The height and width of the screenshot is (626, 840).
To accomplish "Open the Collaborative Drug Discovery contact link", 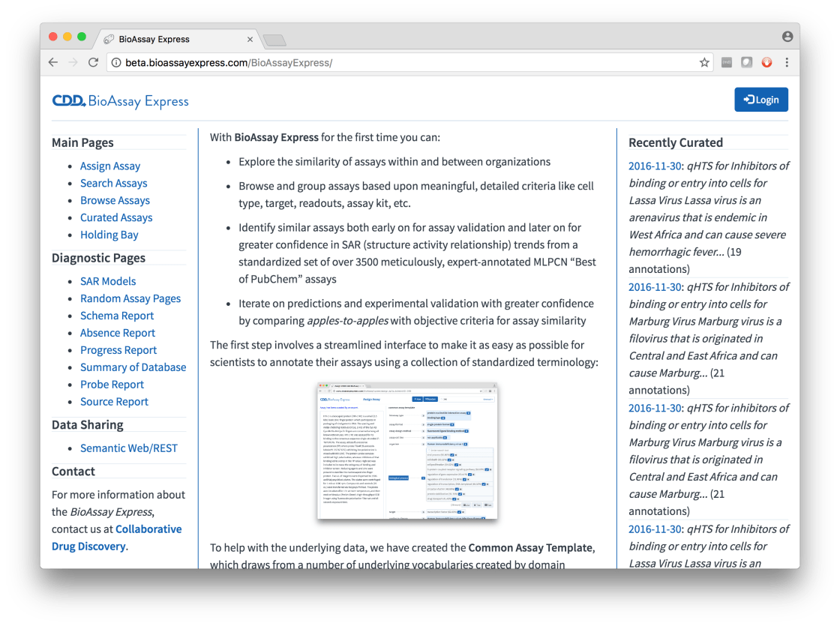I will coord(116,538).
